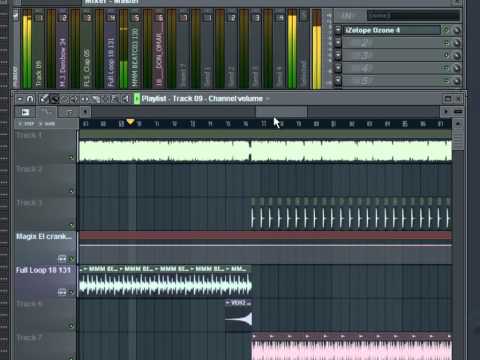The image size is (480, 360).
Task: Mute Track 1 with its green toggle
Action: pos(71,157)
